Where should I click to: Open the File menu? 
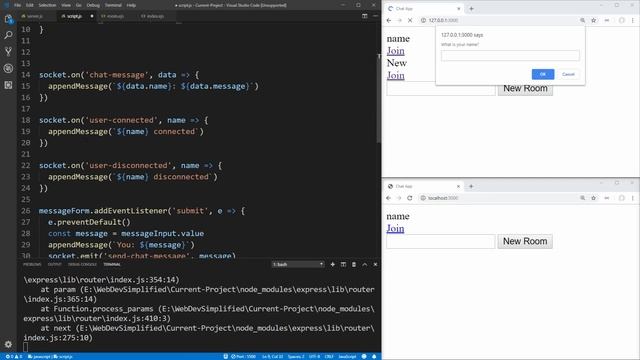point(17,5)
